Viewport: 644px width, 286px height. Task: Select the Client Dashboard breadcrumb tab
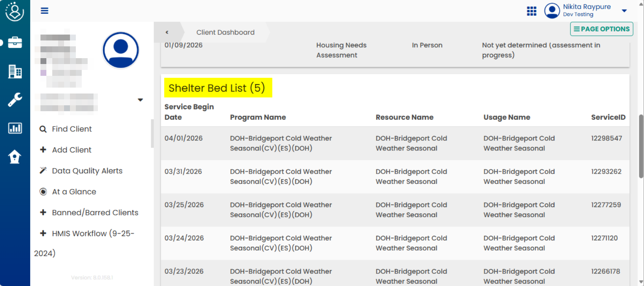click(225, 32)
